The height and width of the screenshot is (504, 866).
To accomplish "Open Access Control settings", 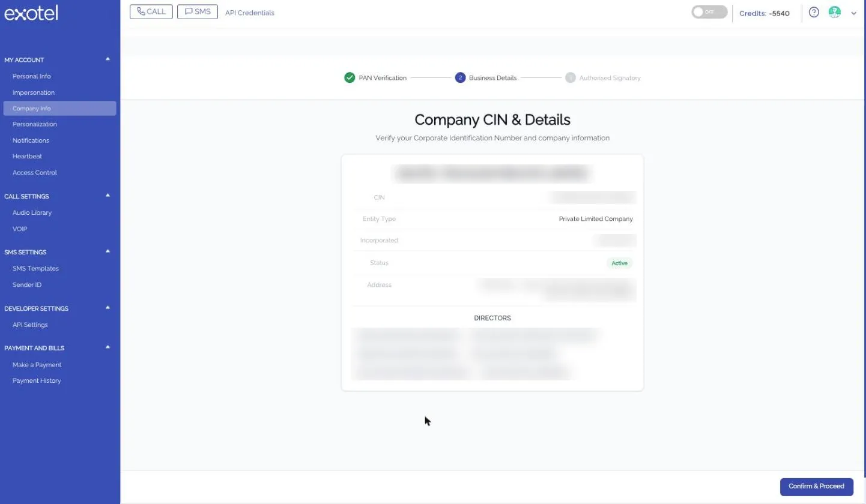I will point(35,172).
